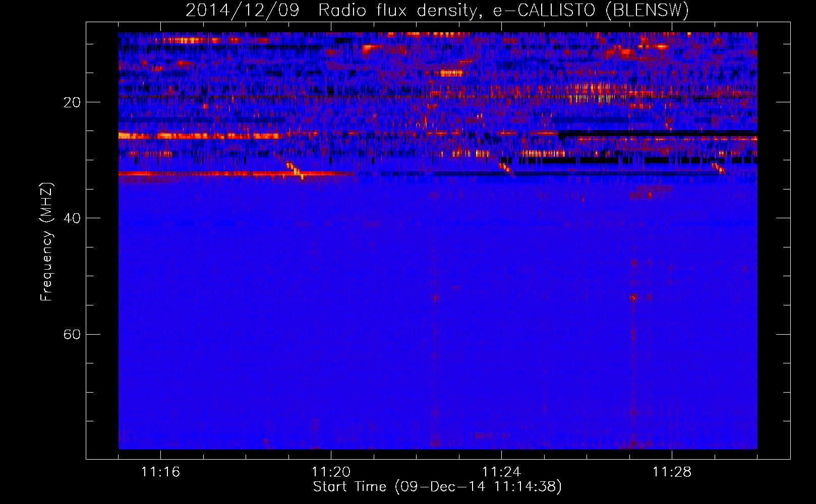
Task: Click the 11:24 time tick label
Action: click(x=501, y=472)
